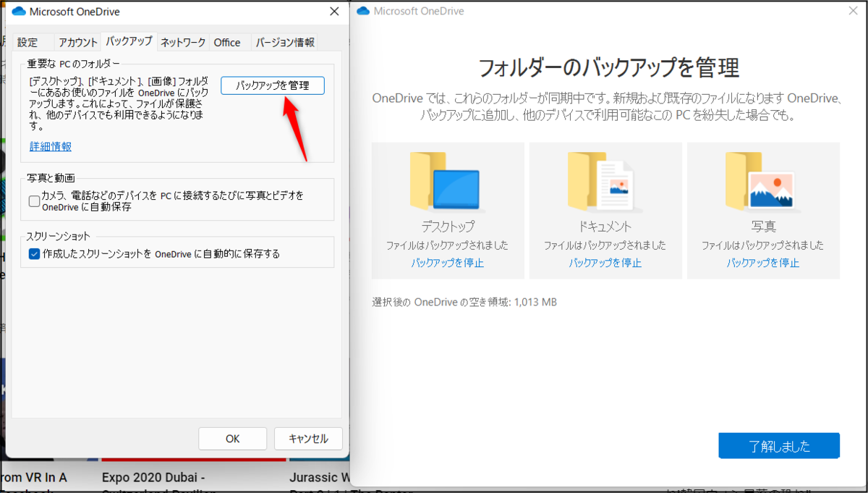Enable auto-save photos and videos from devices checkbox
Viewport: 868px width, 493px height.
tap(34, 201)
